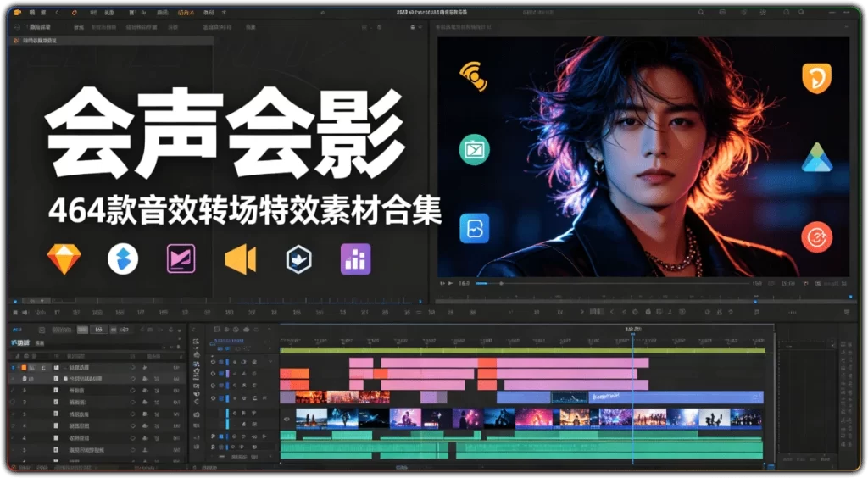Click the transport bar forward arrow button
The image size is (868, 478).
(x=581, y=313)
